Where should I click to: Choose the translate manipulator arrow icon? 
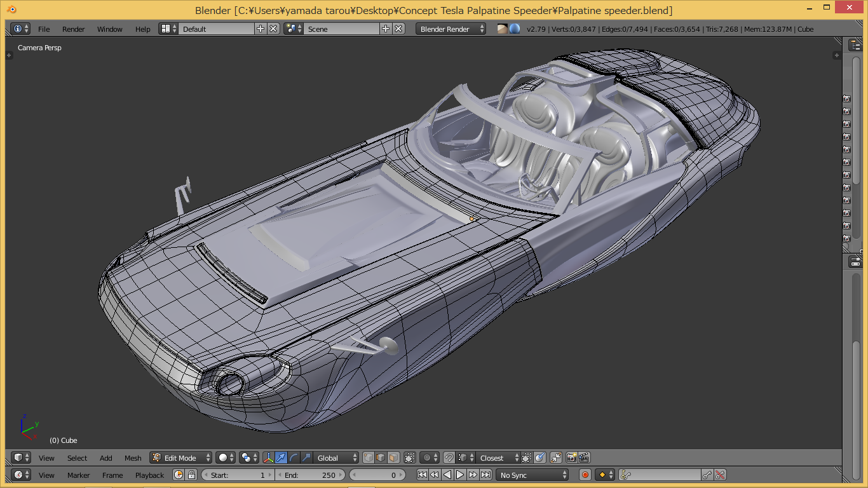coord(281,457)
